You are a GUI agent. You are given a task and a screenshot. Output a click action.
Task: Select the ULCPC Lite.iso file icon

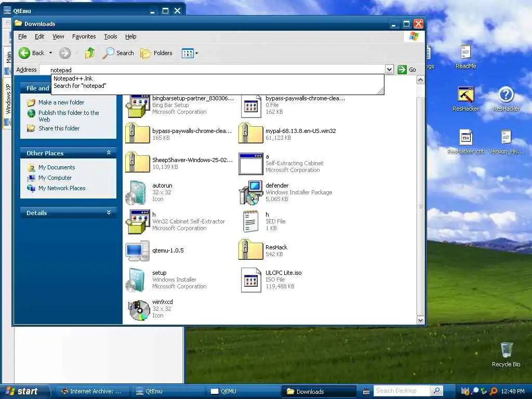[x=251, y=280]
